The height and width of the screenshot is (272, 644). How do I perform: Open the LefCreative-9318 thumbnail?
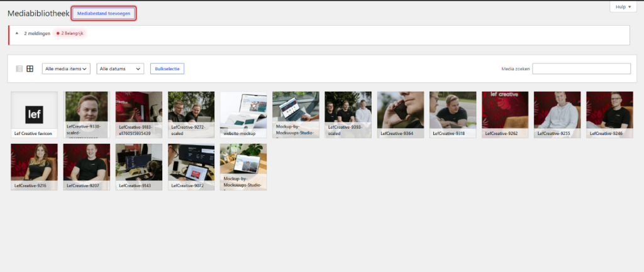[x=453, y=114]
